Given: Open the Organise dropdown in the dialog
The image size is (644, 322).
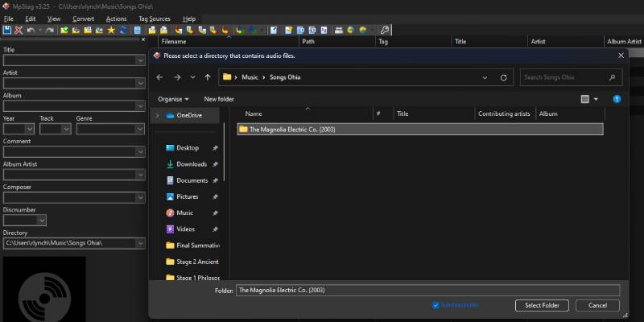Looking at the screenshot, I should [173, 99].
